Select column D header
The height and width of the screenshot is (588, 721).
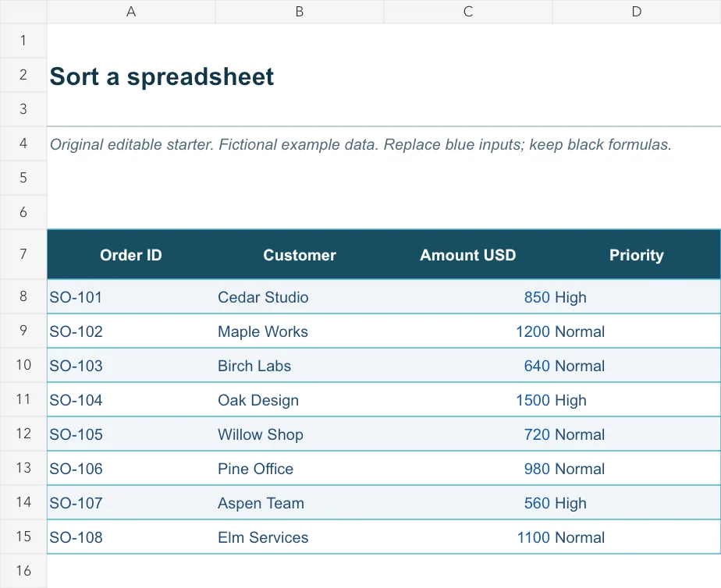click(x=637, y=12)
